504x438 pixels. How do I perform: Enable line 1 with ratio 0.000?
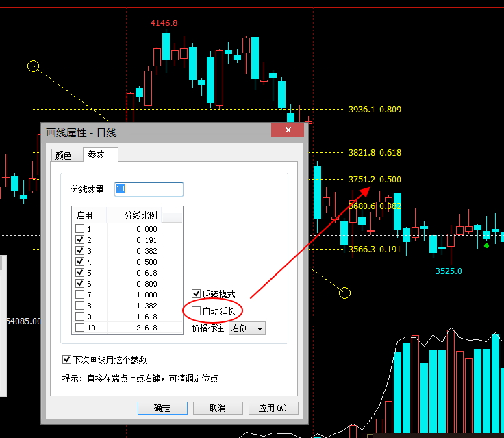click(80, 229)
